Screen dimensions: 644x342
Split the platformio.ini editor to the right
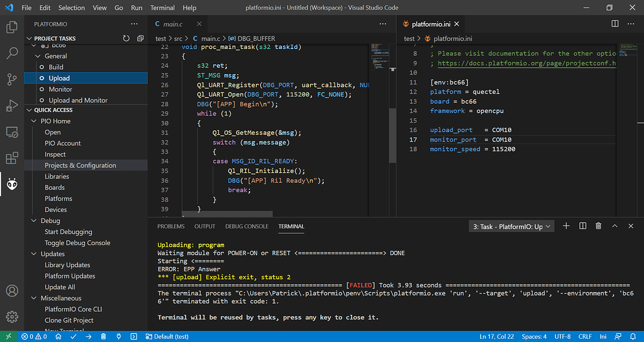(x=615, y=24)
